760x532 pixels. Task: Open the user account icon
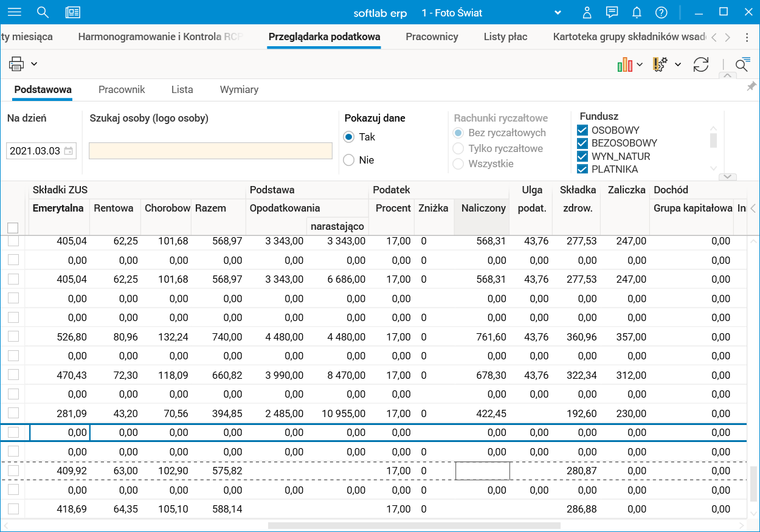tap(587, 13)
